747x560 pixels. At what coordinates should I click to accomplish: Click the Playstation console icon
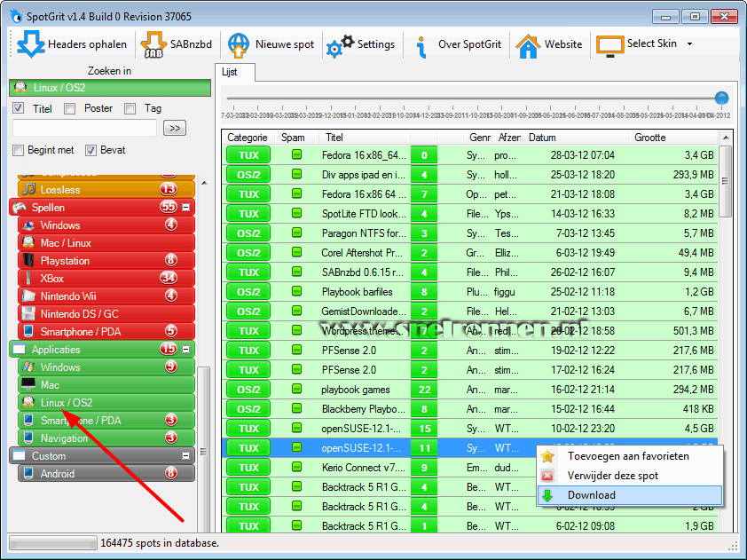[28, 260]
